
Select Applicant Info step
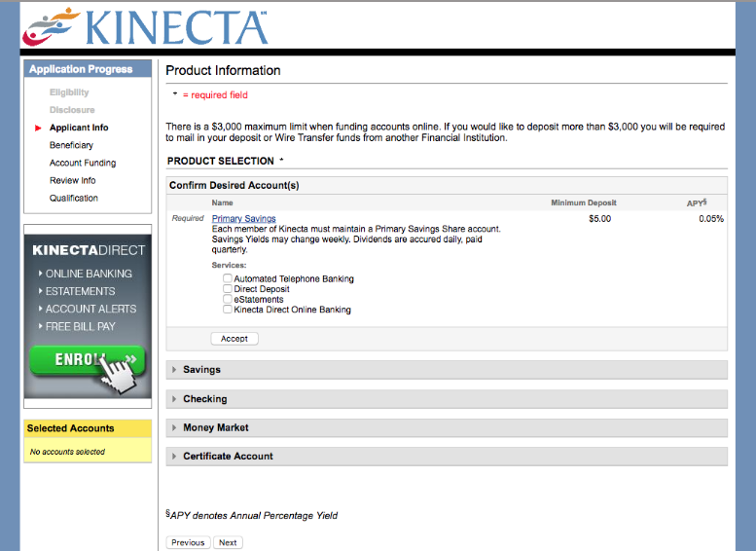click(x=79, y=128)
